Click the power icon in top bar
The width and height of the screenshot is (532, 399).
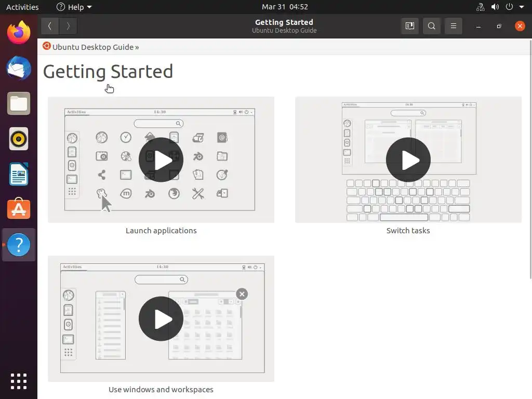(x=509, y=7)
